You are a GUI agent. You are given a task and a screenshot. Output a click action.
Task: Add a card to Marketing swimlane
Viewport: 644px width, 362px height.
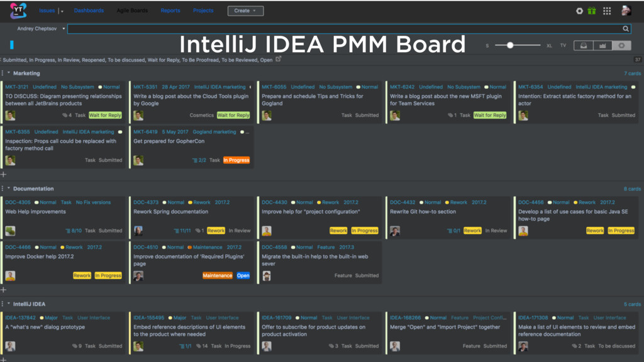[x=4, y=175]
